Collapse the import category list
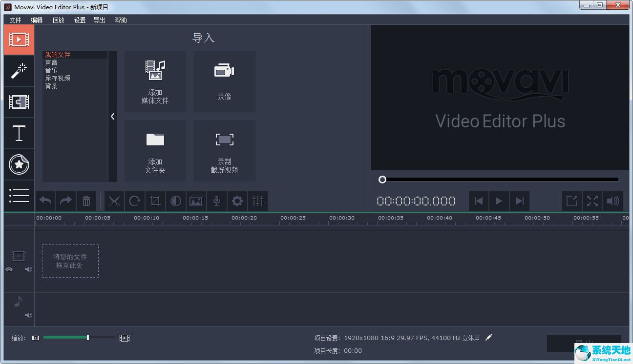Screen dimensions: 633x364 113,116
